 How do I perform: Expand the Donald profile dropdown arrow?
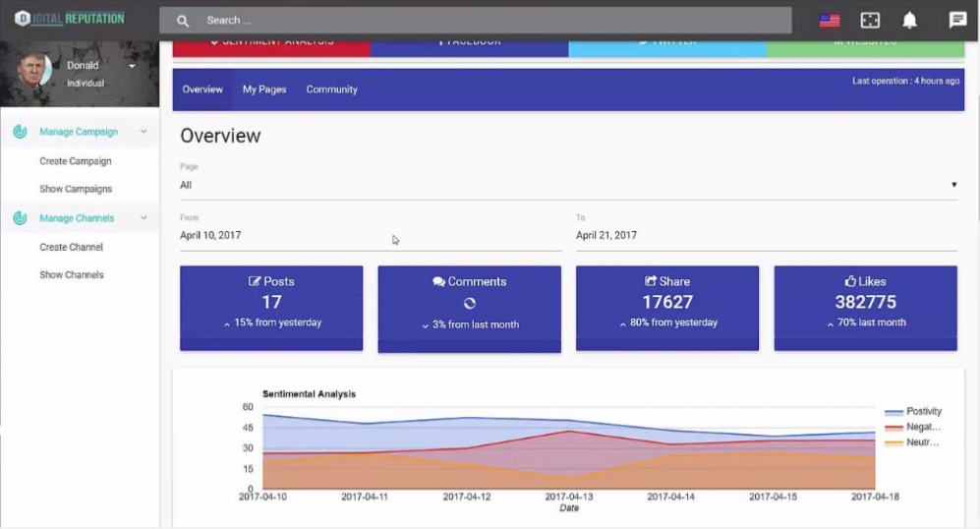pyautogui.click(x=132, y=66)
